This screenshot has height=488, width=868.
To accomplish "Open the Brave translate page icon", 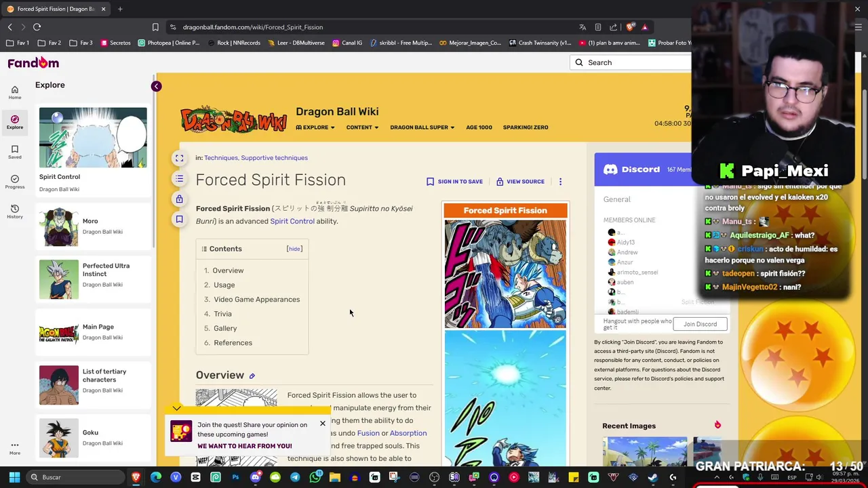I will pos(583,27).
